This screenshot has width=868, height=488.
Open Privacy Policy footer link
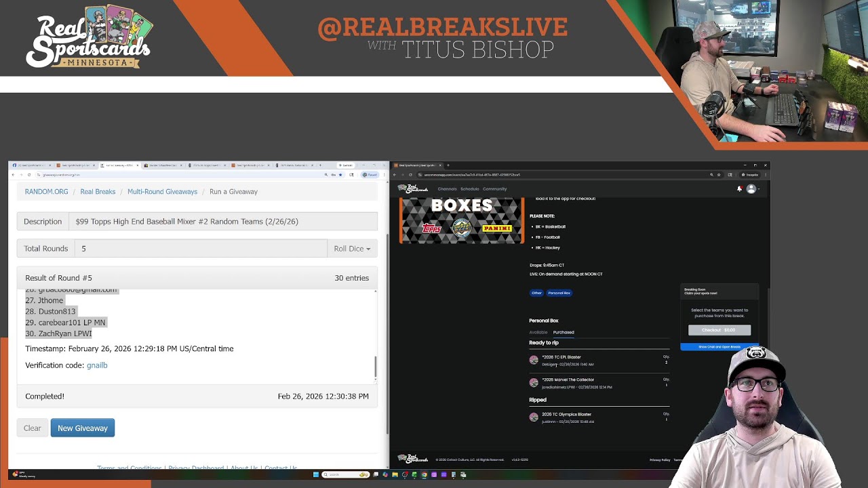660,460
